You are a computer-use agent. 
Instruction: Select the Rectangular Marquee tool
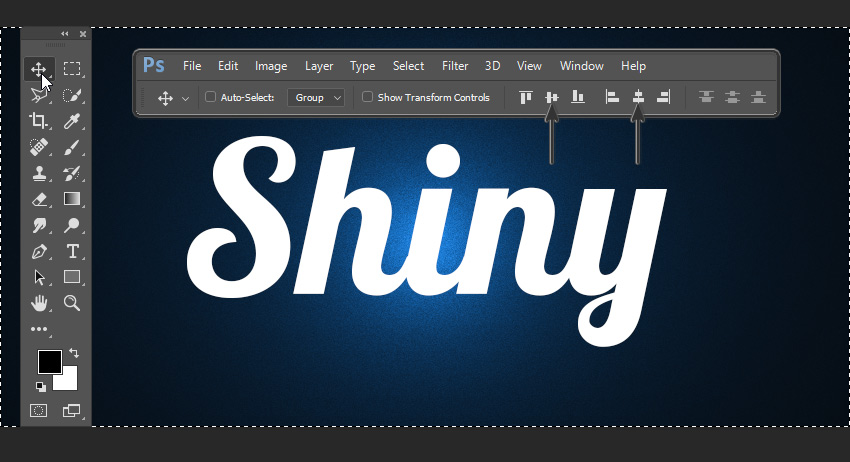(72, 69)
